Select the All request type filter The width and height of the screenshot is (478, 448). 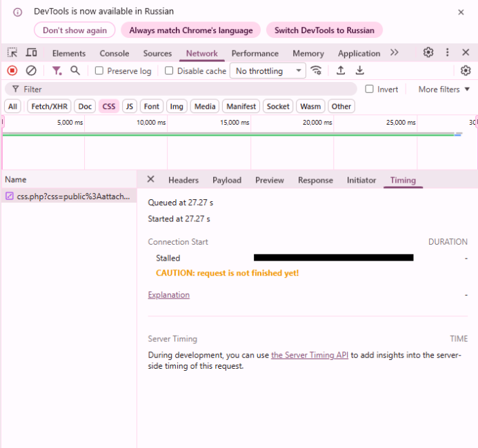pos(12,106)
